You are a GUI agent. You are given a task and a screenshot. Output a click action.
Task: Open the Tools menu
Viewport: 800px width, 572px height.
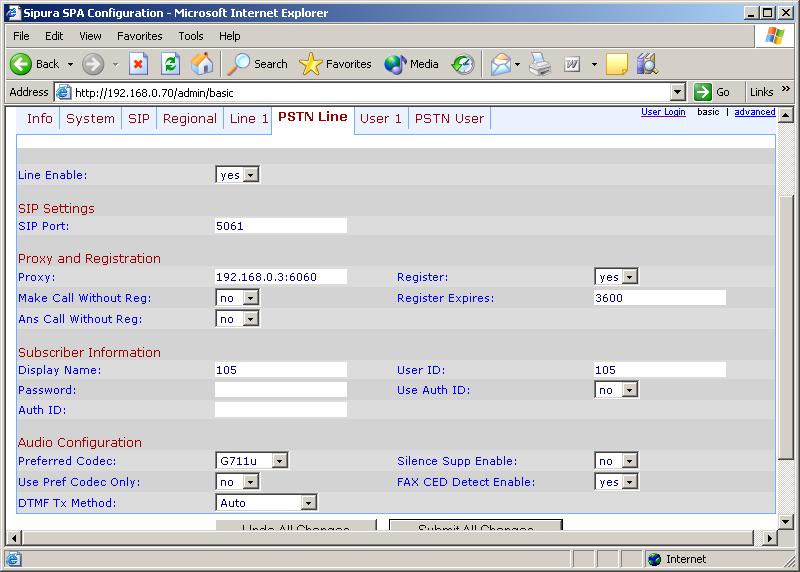tap(190, 36)
